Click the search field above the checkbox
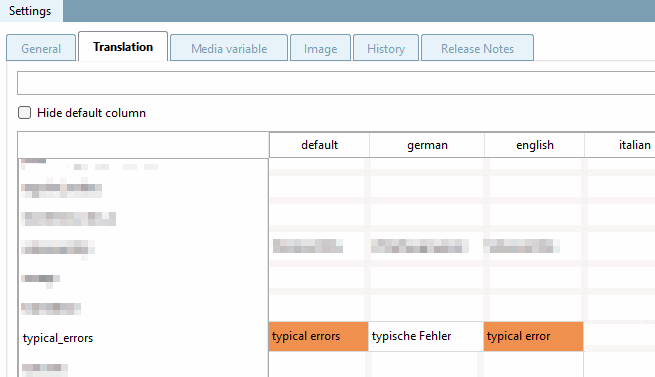Screen dimensions: 655x377 point(336,83)
